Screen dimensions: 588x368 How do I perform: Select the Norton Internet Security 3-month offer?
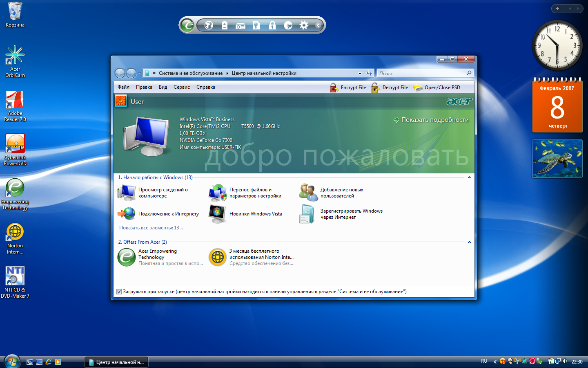click(x=252, y=257)
